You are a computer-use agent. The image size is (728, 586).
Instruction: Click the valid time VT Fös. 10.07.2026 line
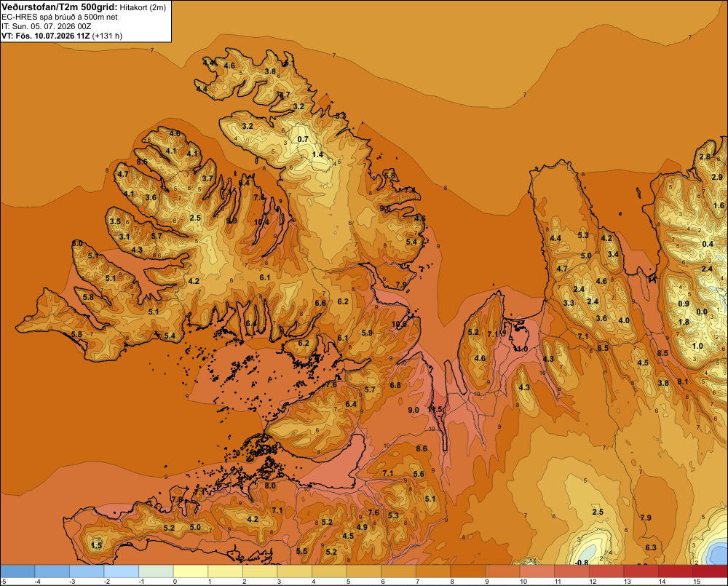point(62,36)
